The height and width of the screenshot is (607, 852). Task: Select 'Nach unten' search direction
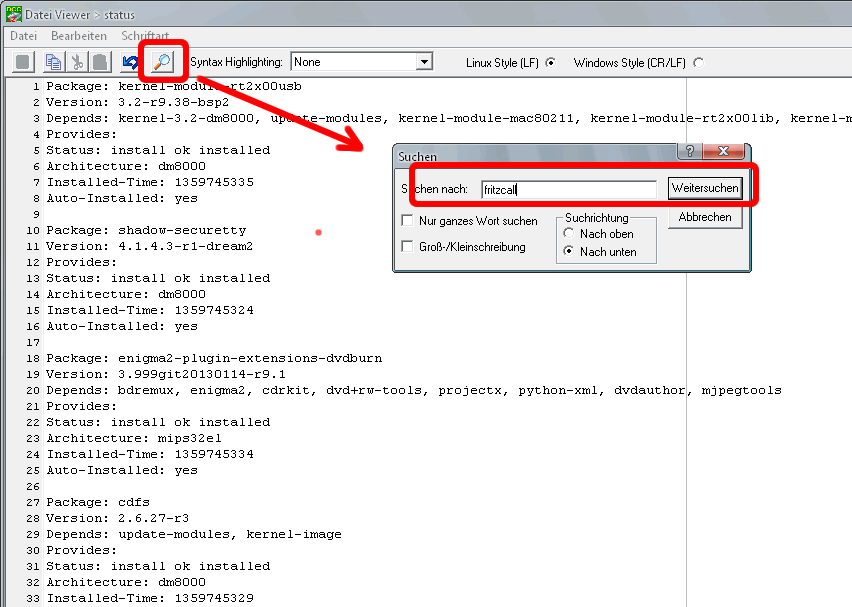(570, 252)
